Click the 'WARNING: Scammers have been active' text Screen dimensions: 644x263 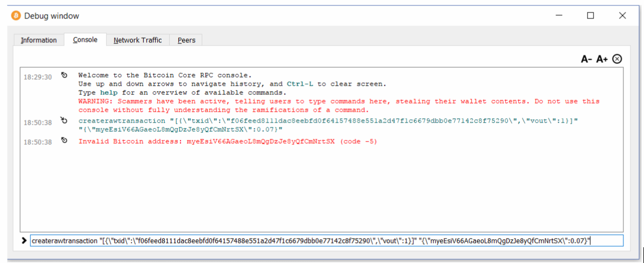[x=339, y=106]
